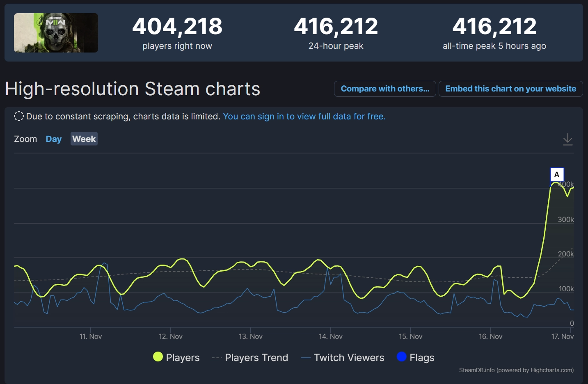Viewport: 588px width, 384px height.
Task: Toggle the Twitch Viewers series in legend
Action: [343, 357]
